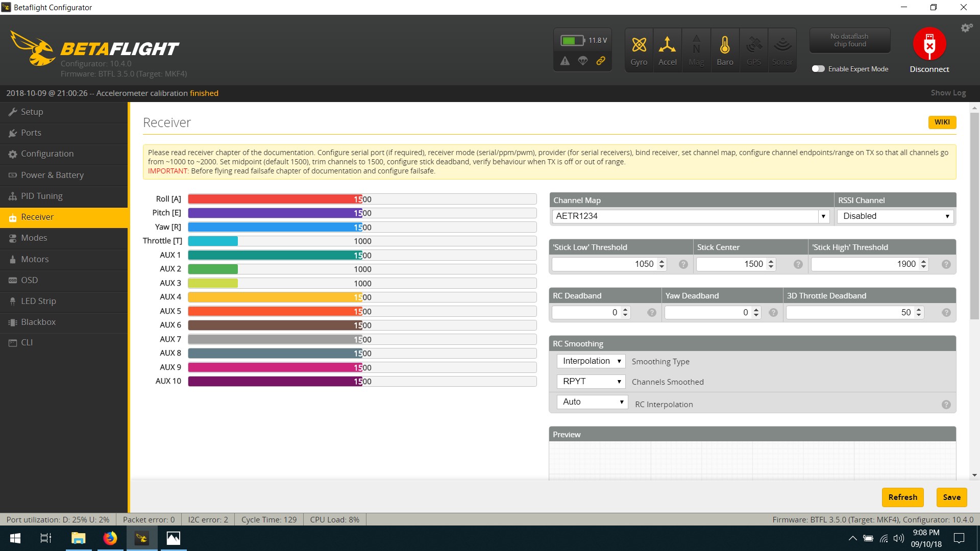
Task: Open Smoothing Type Interpolation dropdown
Action: point(591,361)
